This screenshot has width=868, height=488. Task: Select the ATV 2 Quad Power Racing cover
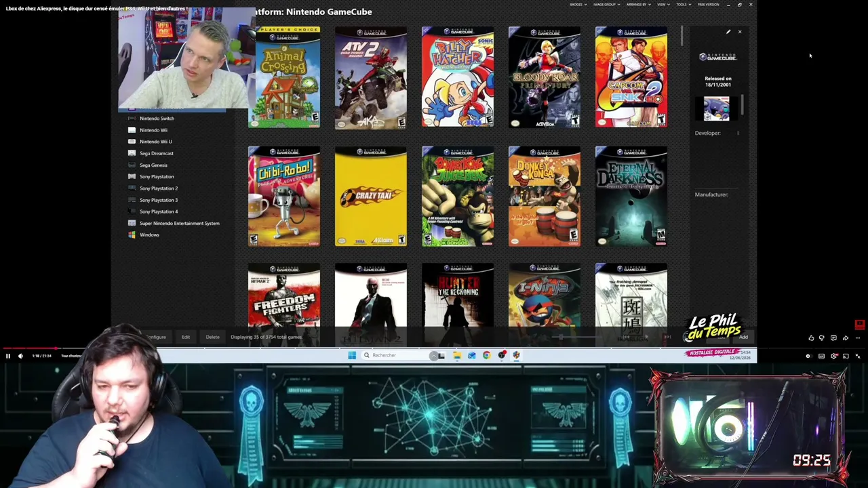click(x=371, y=77)
